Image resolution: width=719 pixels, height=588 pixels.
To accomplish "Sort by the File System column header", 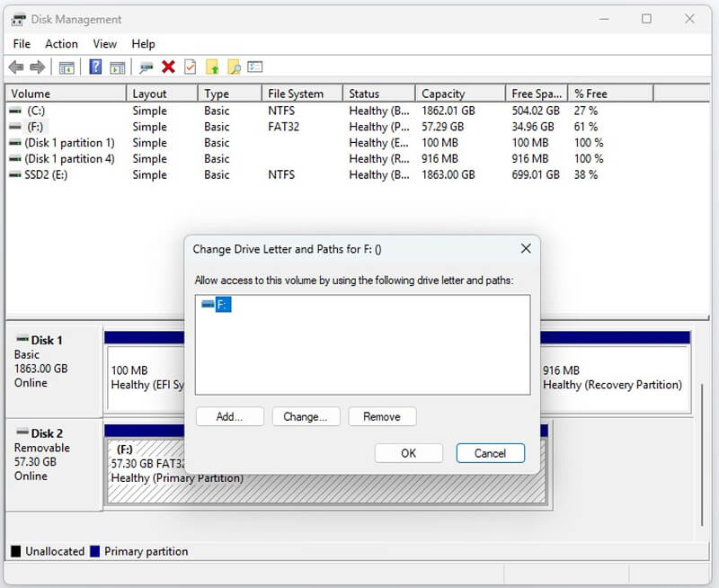I will pyautogui.click(x=302, y=94).
